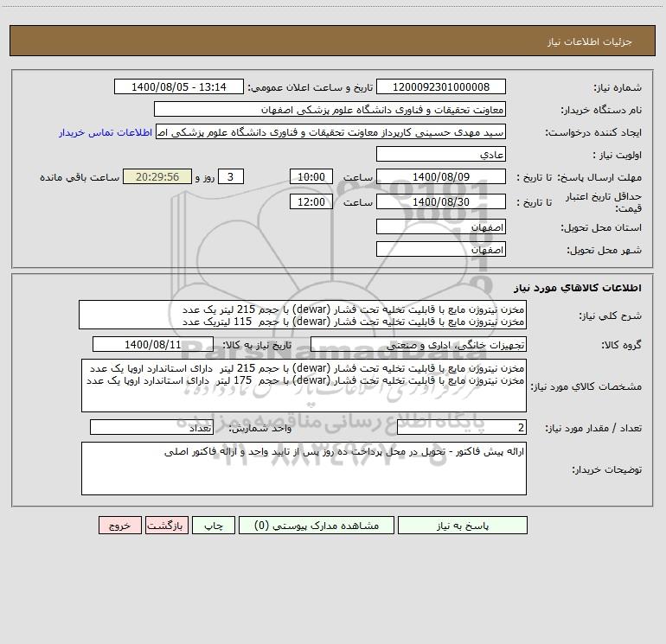The width and height of the screenshot is (666, 644).
Task: Click the 'ساعت باقی مانده' text
Action: (80, 177)
